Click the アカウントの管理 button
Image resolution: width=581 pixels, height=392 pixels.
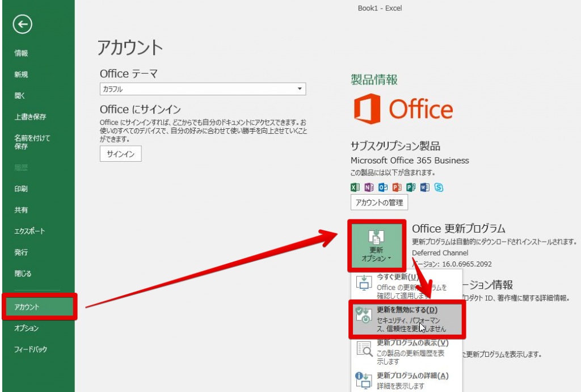[x=379, y=203]
